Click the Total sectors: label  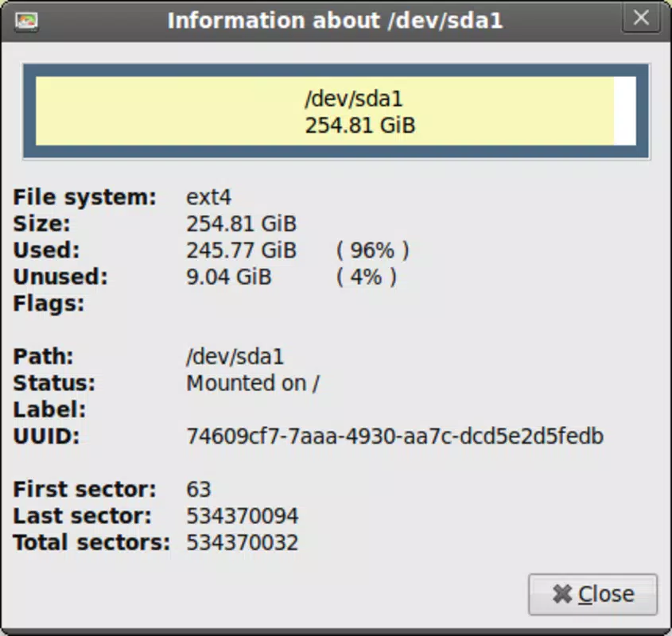click(91, 542)
